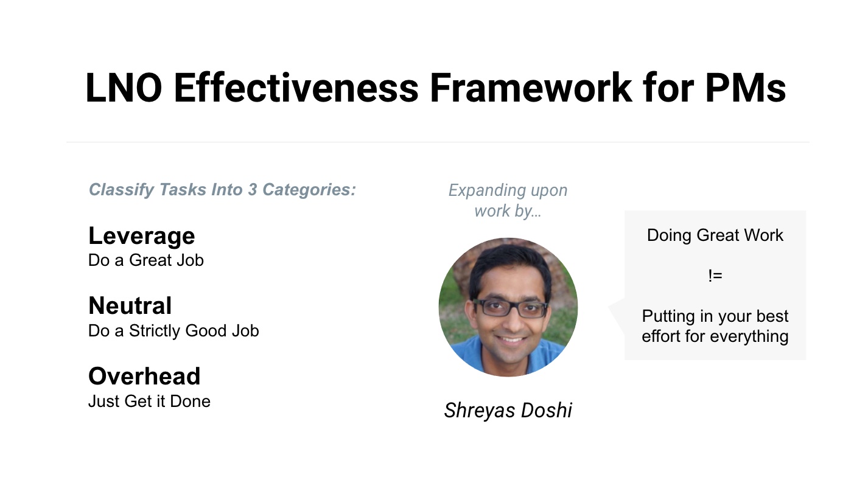Screen dimensions: 868x483
Task: Click the circular portrait photo
Action: coord(508,307)
